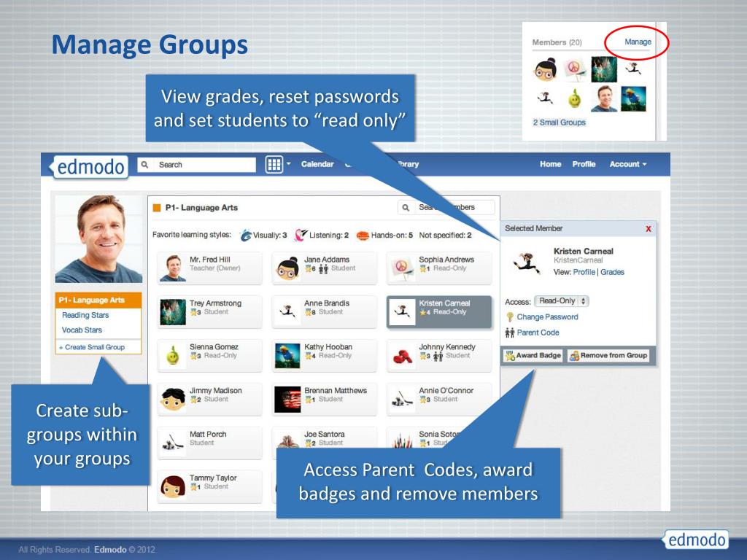Click Kristen Carneal's dancer avatar in panel

point(527,263)
